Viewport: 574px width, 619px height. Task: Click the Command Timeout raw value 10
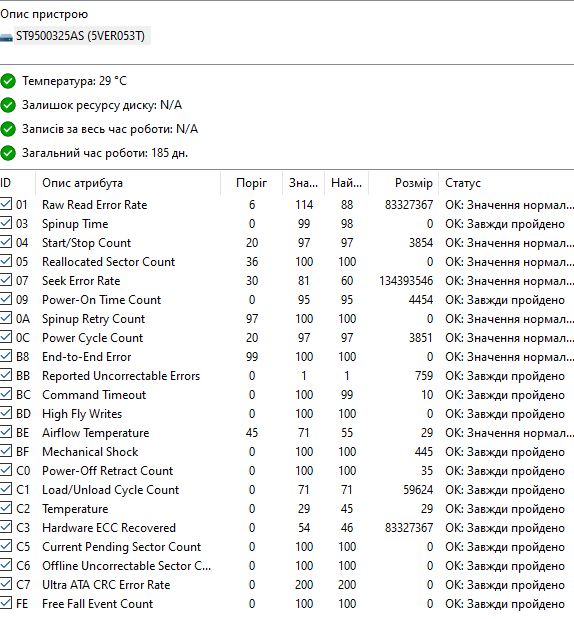click(x=427, y=395)
